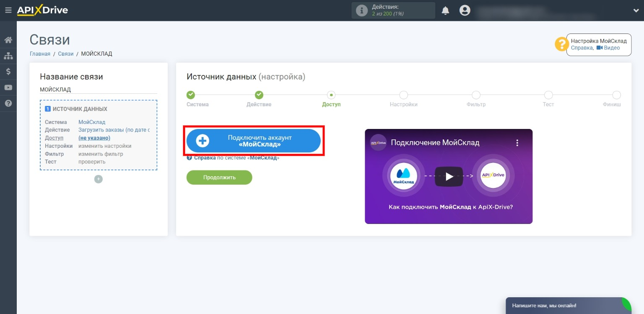Go to Главная breadcrumb
Screen dimensions: 644x314
[40, 54]
